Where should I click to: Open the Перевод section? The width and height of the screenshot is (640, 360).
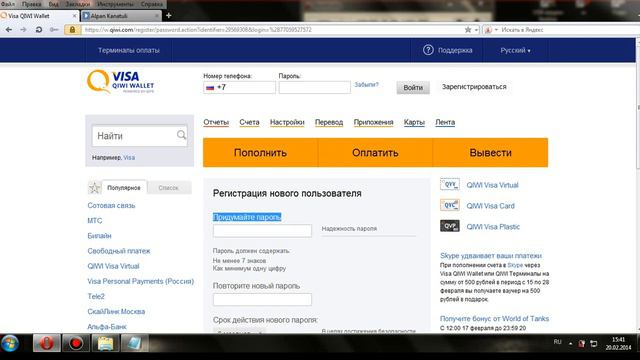329,122
